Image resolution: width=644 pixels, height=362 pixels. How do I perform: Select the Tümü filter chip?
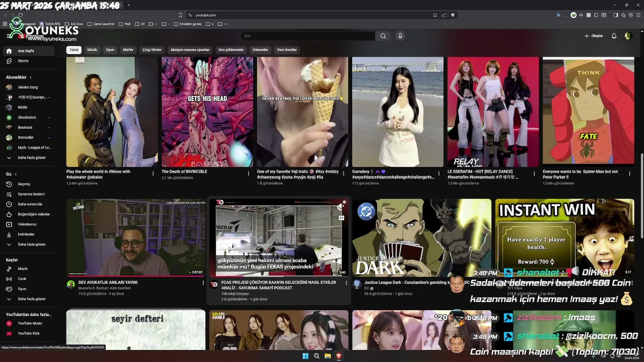[x=74, y=50]
